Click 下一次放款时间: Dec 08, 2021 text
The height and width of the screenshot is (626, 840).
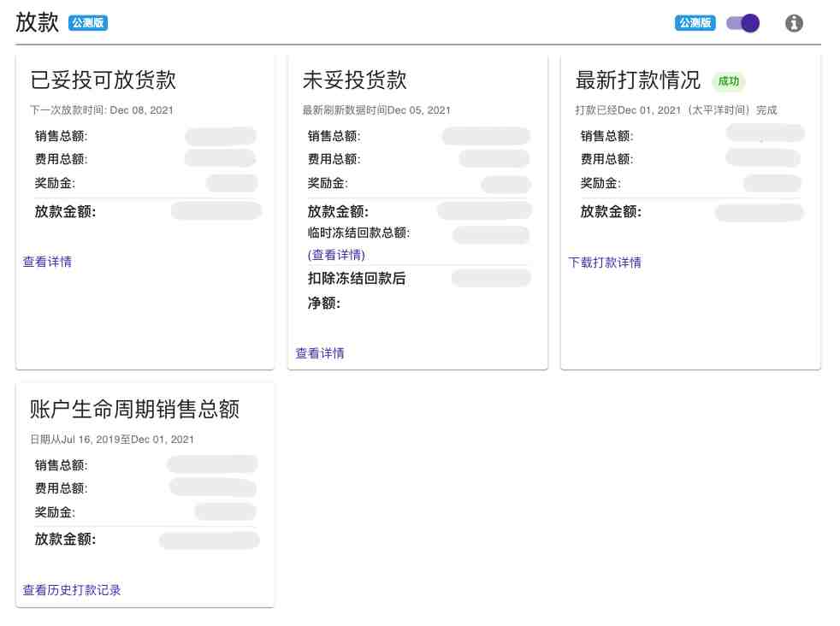(101, 110)
